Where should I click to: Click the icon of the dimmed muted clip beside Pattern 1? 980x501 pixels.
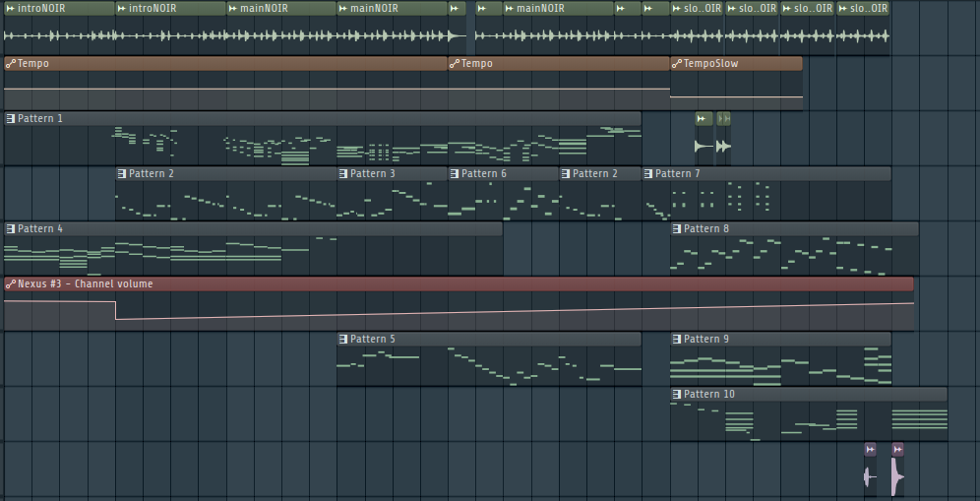coord(723,118)
